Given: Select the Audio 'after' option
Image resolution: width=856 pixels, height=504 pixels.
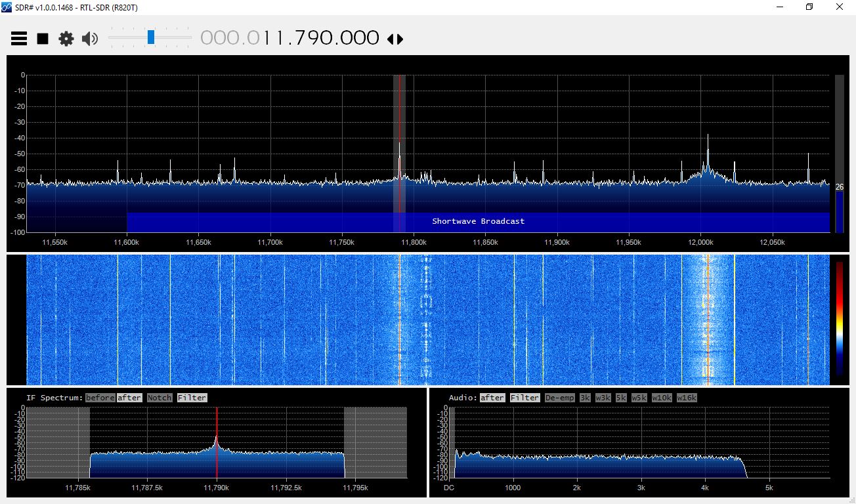Looking at the screenshot, I should pyautogui.click(x=492, y=398).
